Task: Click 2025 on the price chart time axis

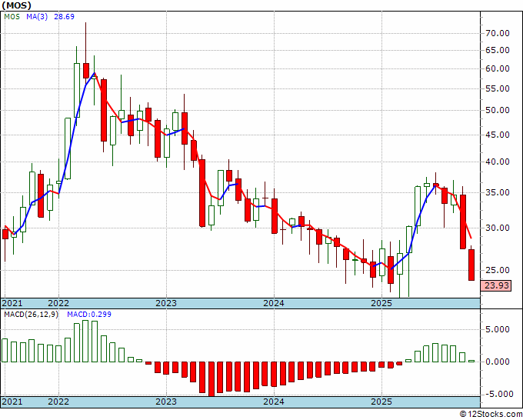Action: (x=381, y=303)
